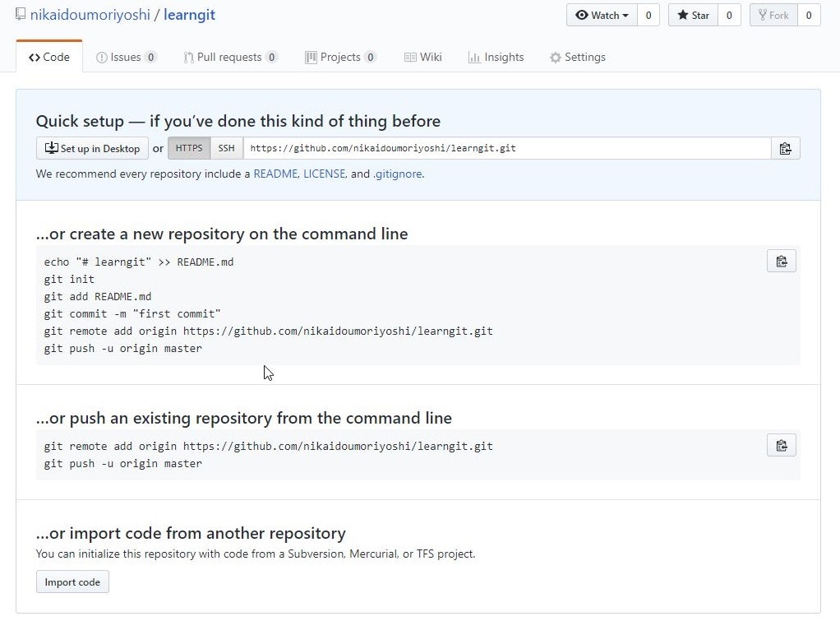Click Set up in Desktop button
Image resolution: width=840 pixels, height=621 pixels.
(92, 149)
